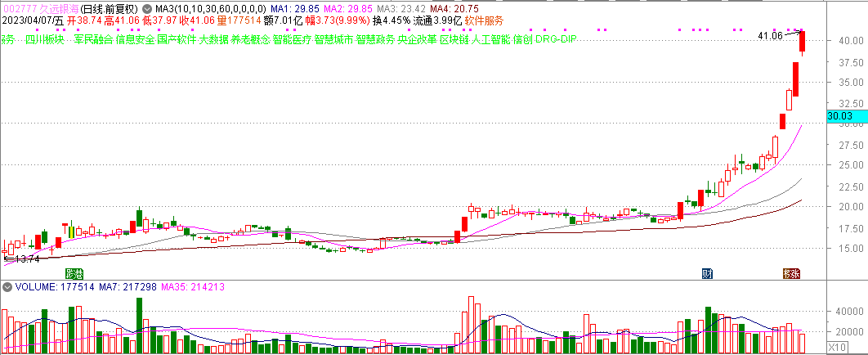
Task: Open the 软件服务 industry link
Action: 485,20
